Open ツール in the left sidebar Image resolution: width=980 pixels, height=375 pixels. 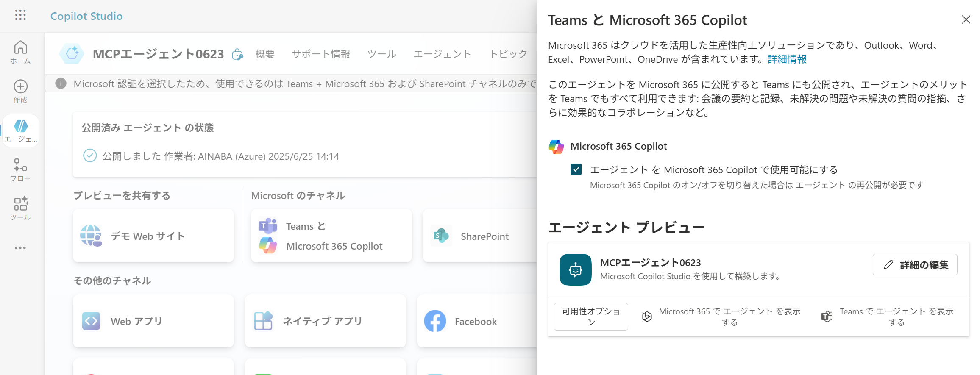[x=20, y=208]
